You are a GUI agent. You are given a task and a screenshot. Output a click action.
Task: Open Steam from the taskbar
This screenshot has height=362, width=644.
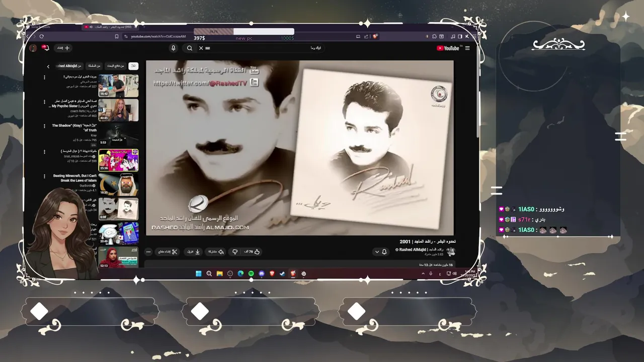(x=282, y=274)
